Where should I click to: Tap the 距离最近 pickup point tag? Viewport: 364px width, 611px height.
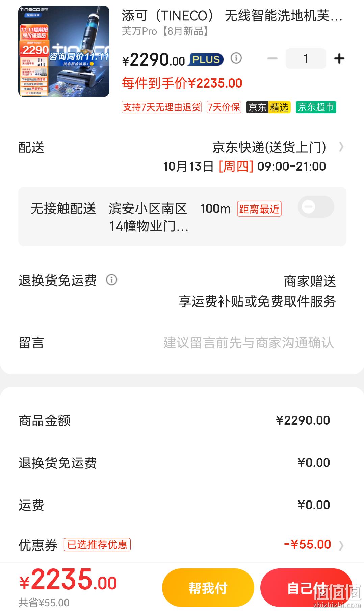[x=259, y=209]
